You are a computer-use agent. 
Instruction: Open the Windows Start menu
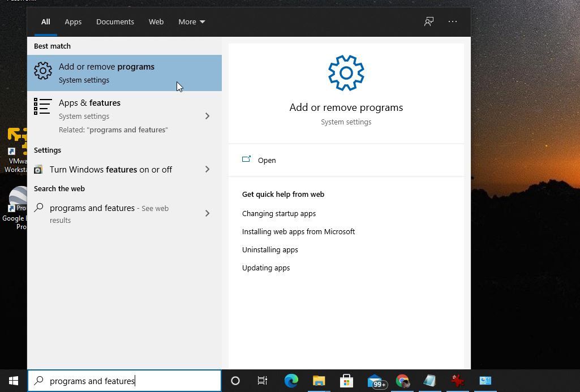click(14, 381)
